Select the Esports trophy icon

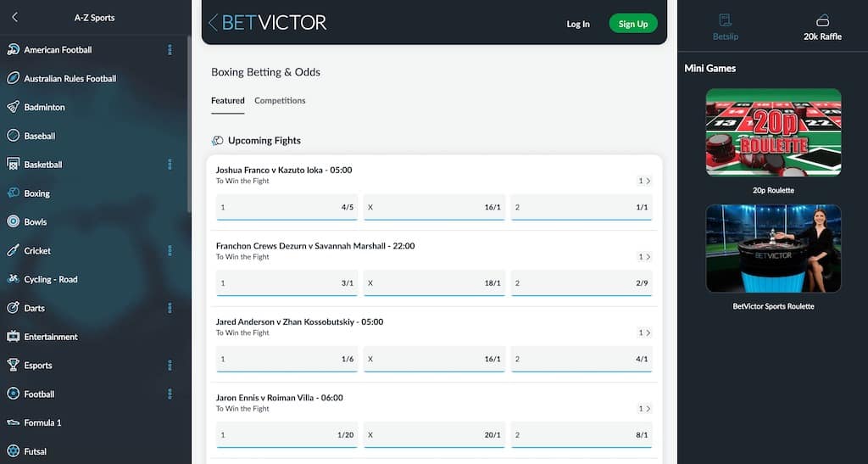pyautogui.click(x=14, y=365)
